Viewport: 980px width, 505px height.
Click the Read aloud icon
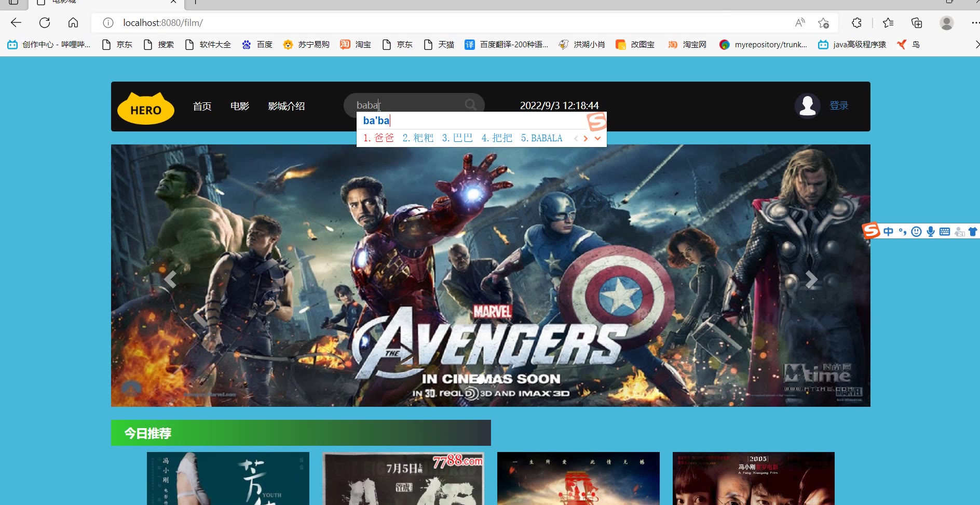point(800,23)
